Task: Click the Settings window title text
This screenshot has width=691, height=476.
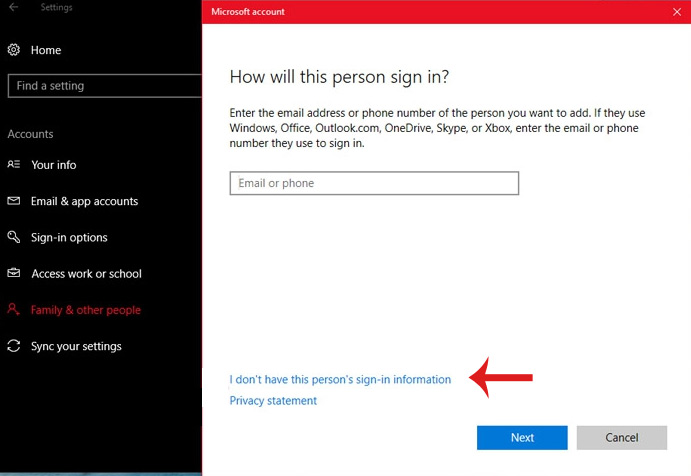Action: (56, 7)
